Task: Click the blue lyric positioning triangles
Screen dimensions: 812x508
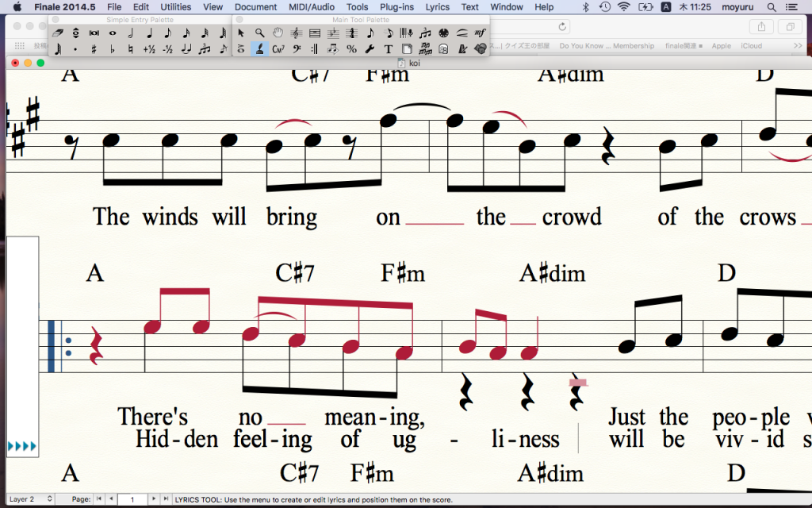Action: click(x=22, y=446)
